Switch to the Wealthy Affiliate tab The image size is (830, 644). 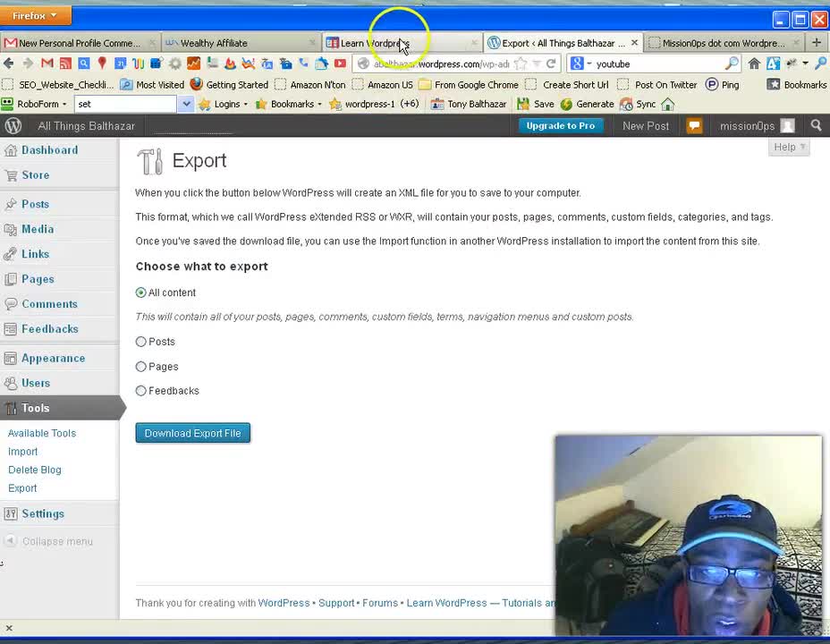(215, 43)
